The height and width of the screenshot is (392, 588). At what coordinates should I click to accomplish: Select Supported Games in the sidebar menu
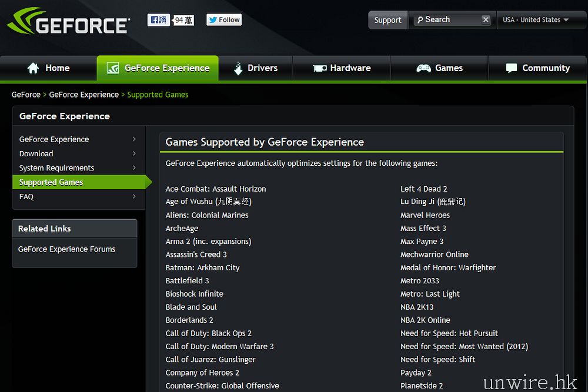tap(51, 182)
